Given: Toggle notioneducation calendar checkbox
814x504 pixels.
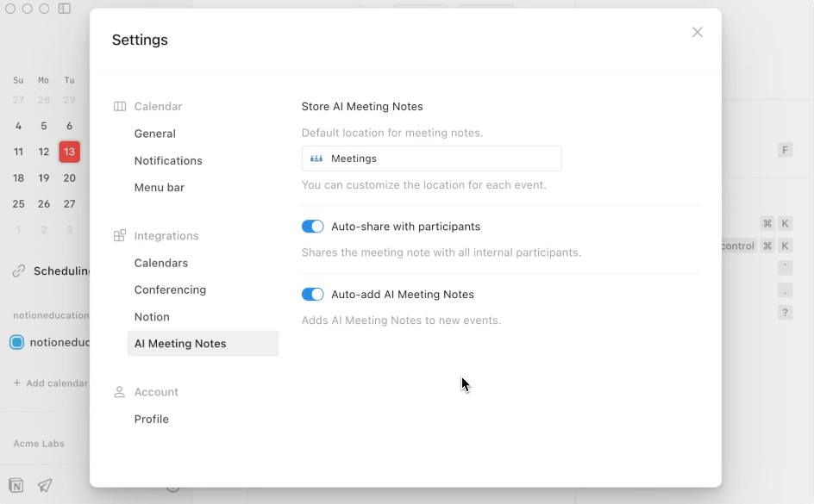Looking at the screenshot, I should point(16,342).
